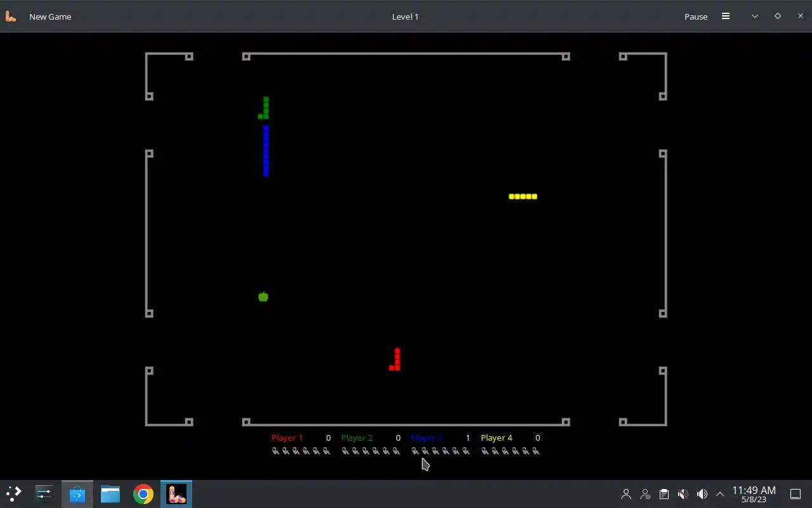Open the application launcher in taskbar
The height and width of the screenshot is (508, 812).
14,494
